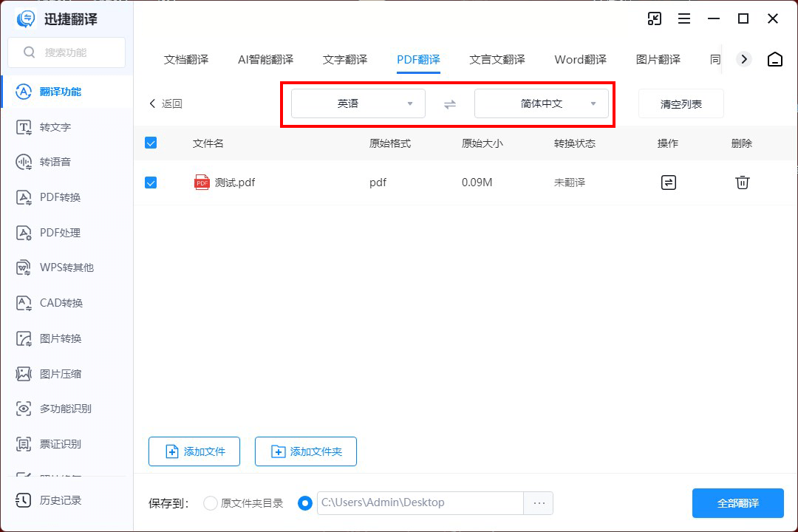Delete 测试.pdf with the trash icon

(x=742, y=183)
